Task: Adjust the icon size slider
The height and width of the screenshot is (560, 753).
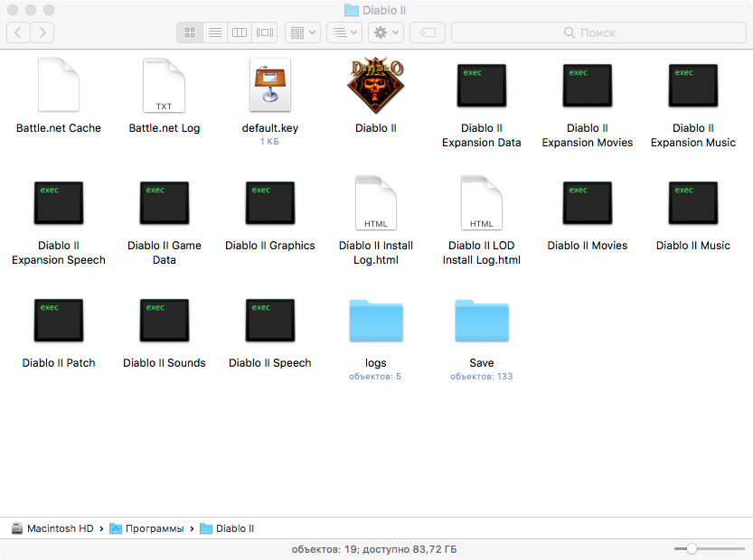Action: (692, 548)
